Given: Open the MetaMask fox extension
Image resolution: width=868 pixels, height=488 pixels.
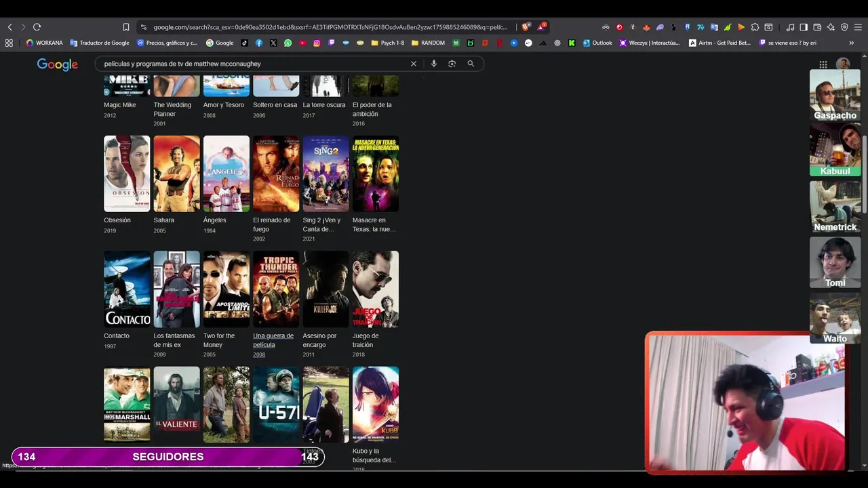Looking at the screenshot, I should click(646, 27).
